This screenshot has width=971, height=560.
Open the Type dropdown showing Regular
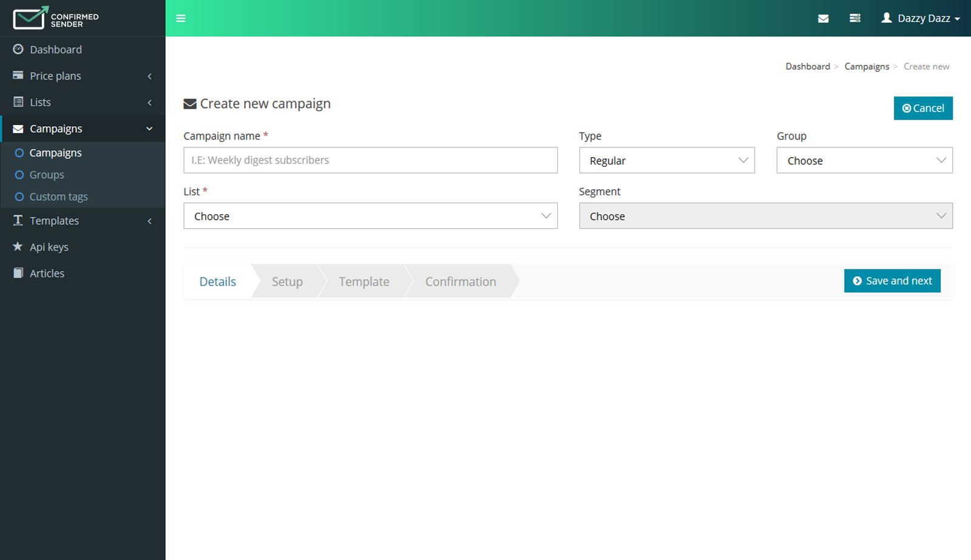tap(666, 161)
